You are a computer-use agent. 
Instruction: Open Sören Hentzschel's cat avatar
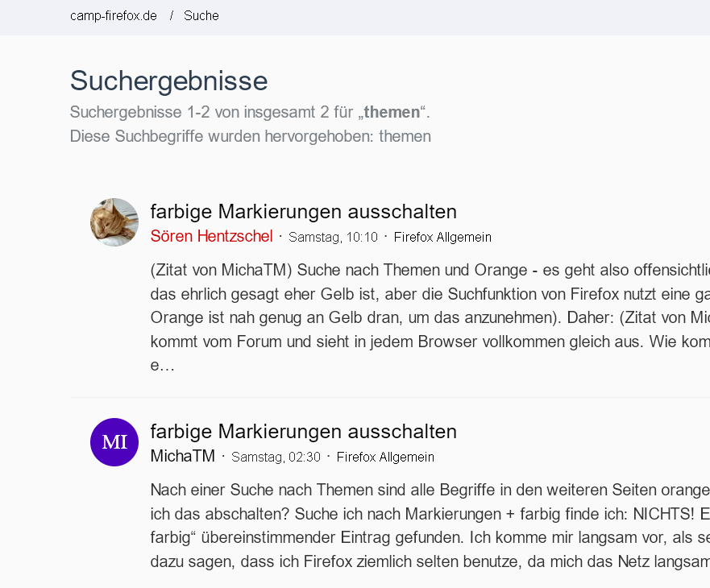pyautogui.click(x=114, y=222)
